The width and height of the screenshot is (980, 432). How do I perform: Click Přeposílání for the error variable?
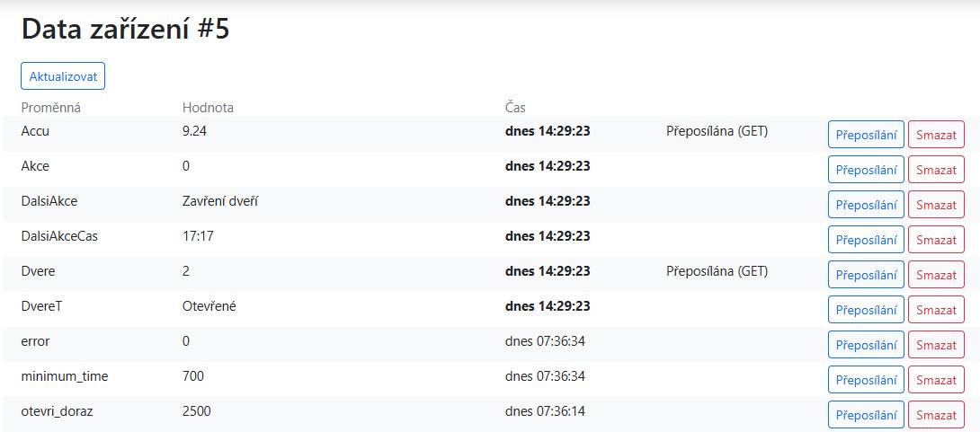tap(866, 345)
